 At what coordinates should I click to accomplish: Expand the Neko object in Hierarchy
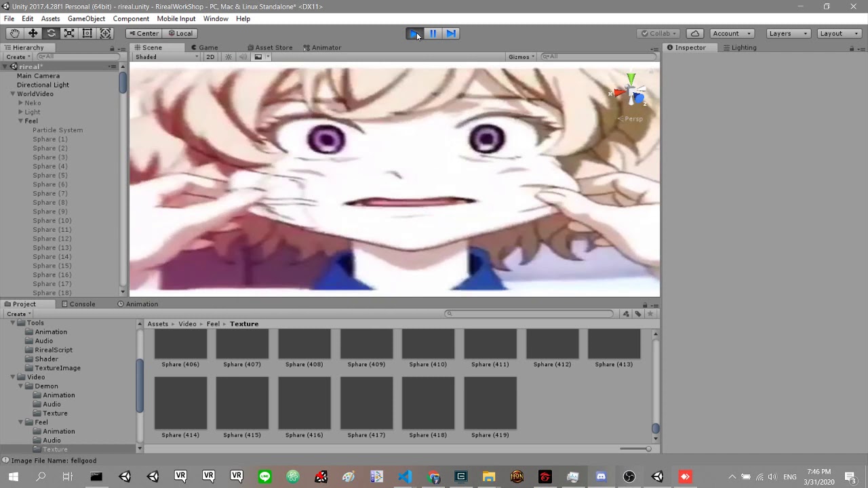[x=20, y=103]
